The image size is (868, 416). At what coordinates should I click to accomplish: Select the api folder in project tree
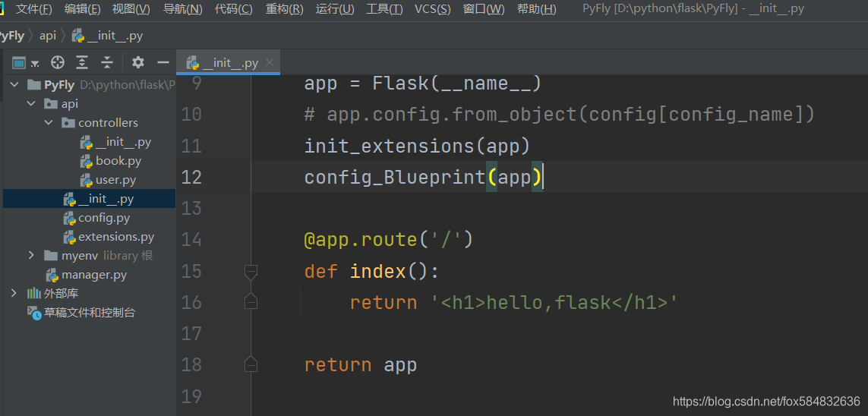pos(70,103)
